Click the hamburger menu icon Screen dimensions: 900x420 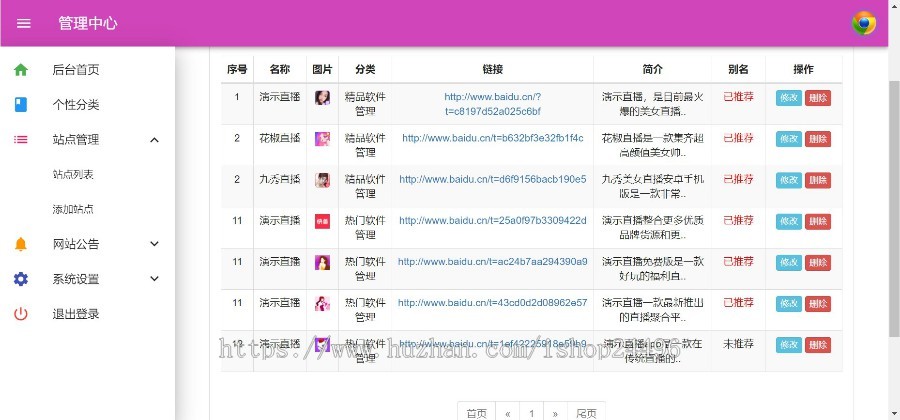coord(24,23)
